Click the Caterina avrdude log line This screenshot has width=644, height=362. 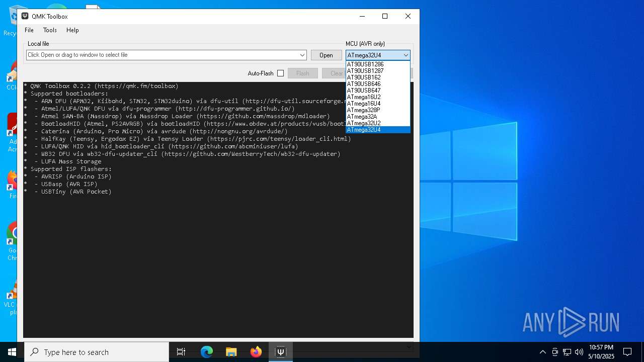(156, 131)
